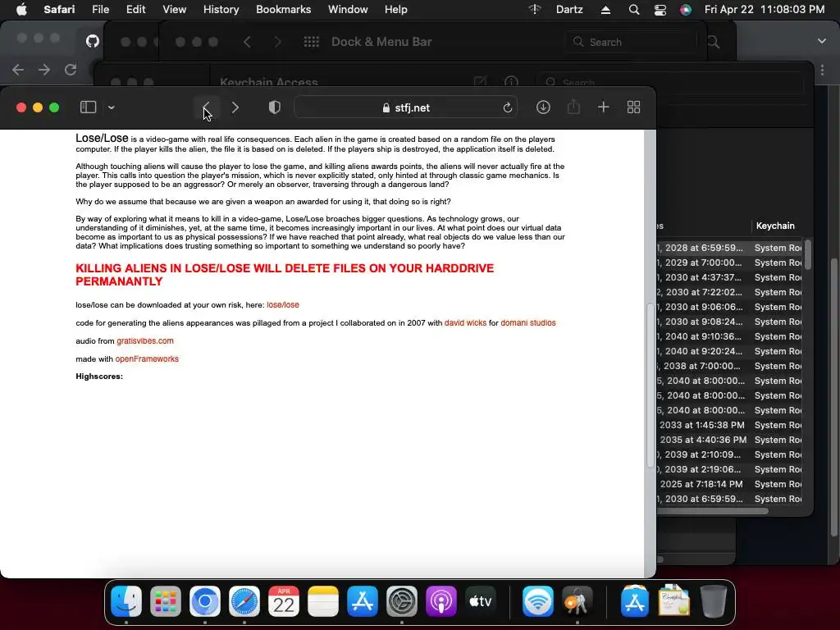Screen dimensions: 840x630
Task: Open the Edit menu
Action: pos(135,10)
